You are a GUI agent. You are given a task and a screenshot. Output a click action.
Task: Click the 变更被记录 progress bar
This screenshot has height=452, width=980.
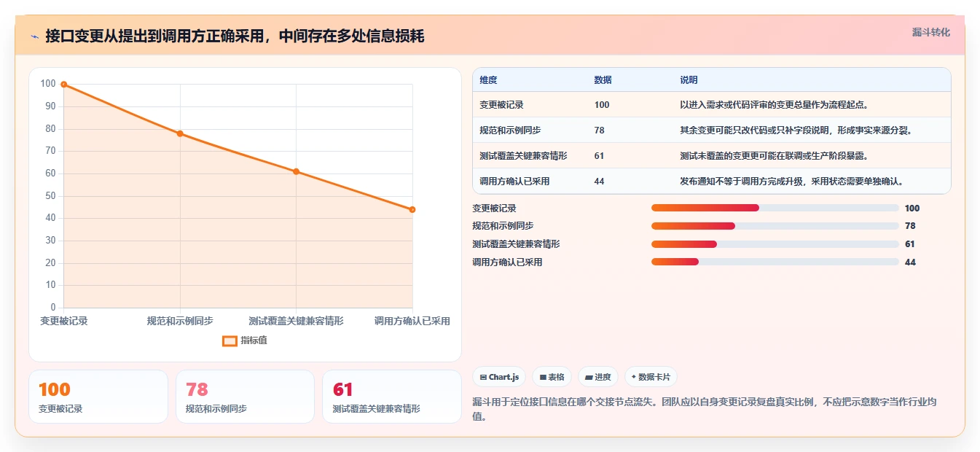[x=775, y=209]
